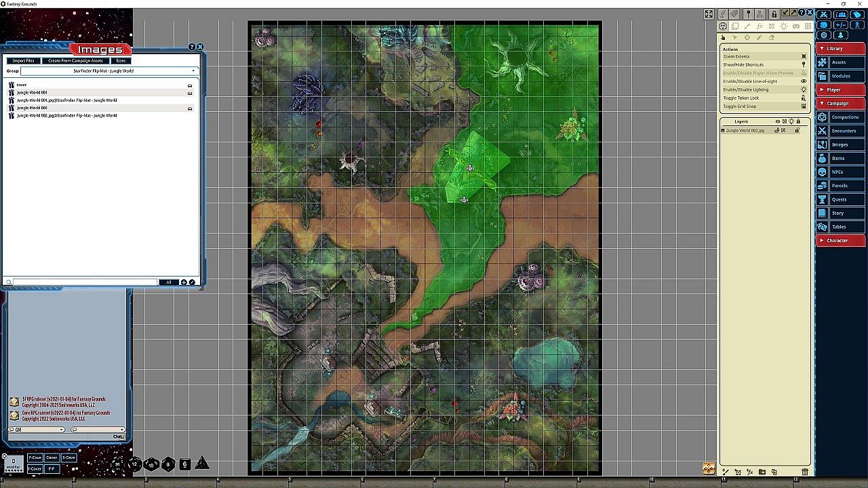Viewport: 868px width, 488px height.
Task: Open the party sheet people icon
Action: click(x=842, y=14)
